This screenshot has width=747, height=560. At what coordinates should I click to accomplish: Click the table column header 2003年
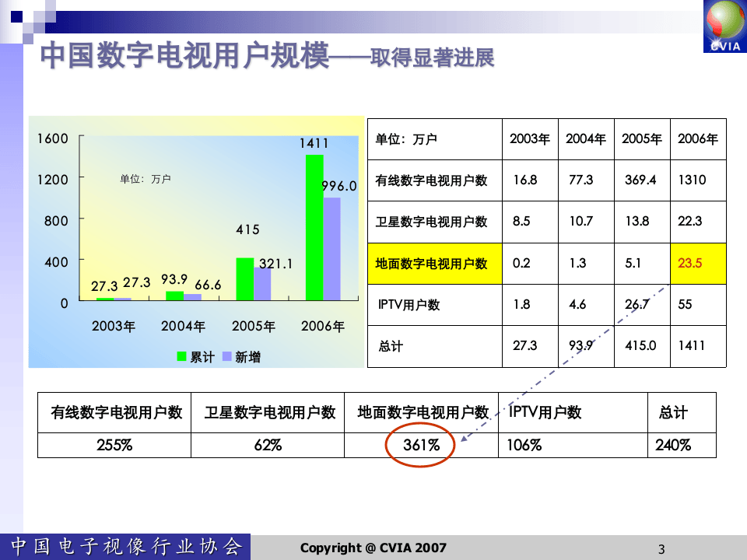tap(530, 139)
